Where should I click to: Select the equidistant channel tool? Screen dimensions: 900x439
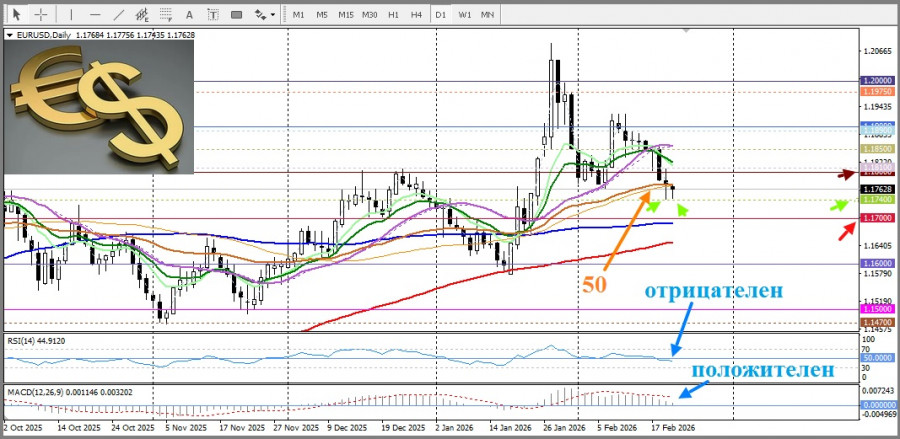(x=144, y=15)
